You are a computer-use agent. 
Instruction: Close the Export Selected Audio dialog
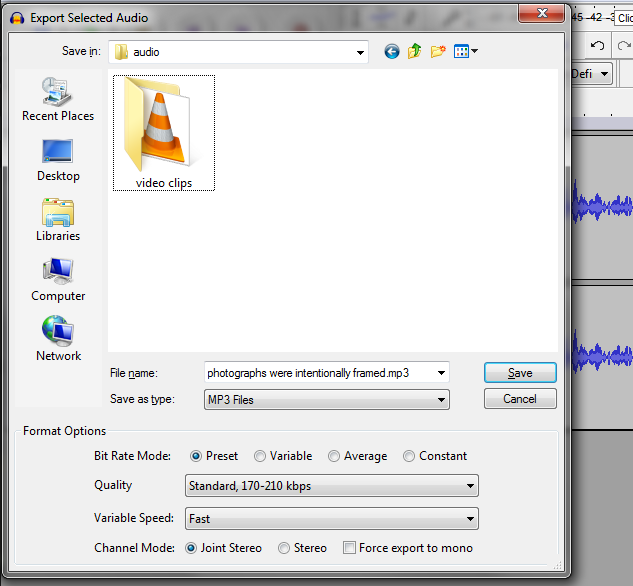click(541, 14)
